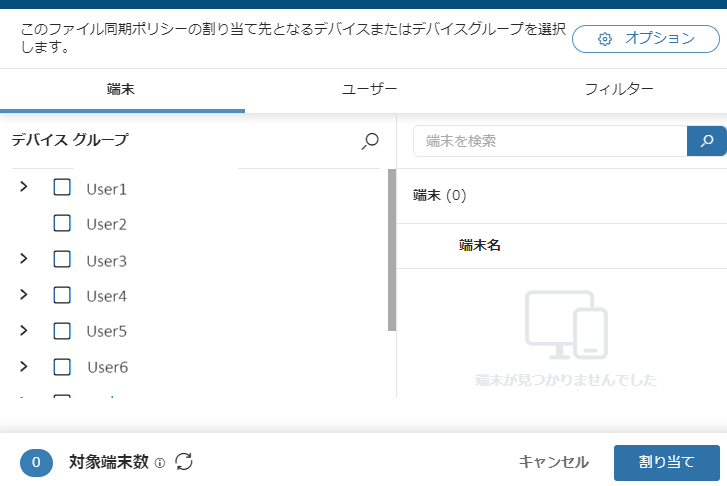
Task: Search device groups with the magnifier icon
Action: [370, 141]
